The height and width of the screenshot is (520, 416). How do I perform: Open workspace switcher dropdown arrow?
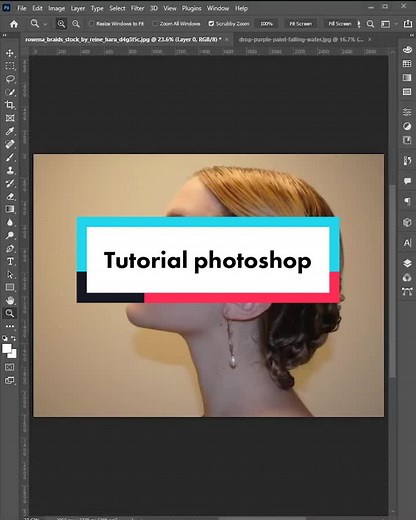click(396, 24)
